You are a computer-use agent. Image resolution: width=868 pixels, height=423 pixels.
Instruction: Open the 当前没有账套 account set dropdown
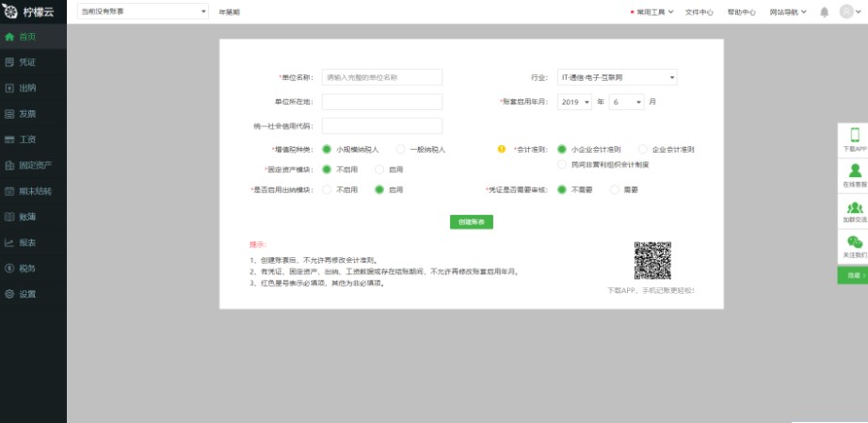(143, 11)
